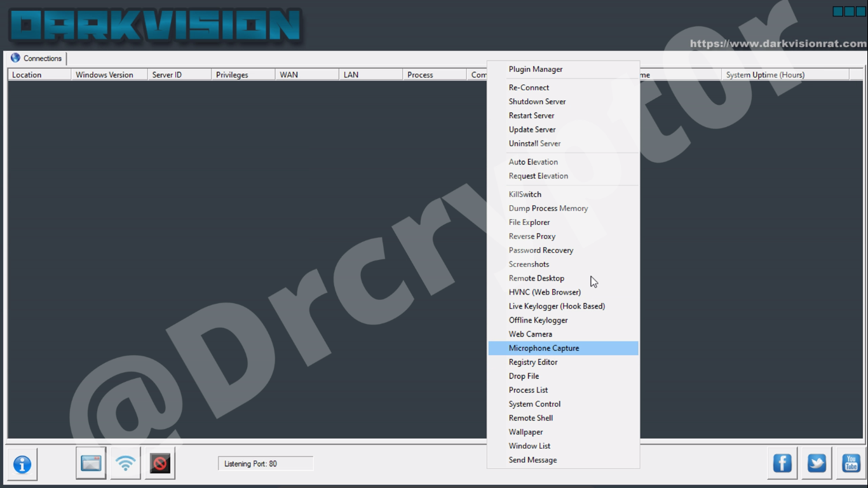Screen dimensions: 868x488
Task: Sort by the Location column header
Action: (39, 75)
